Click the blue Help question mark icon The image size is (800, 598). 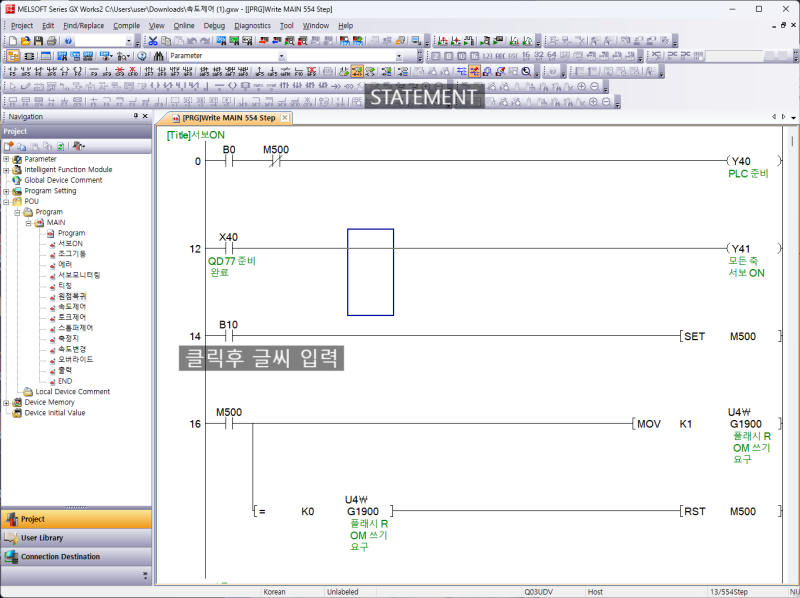pos(68,41)
